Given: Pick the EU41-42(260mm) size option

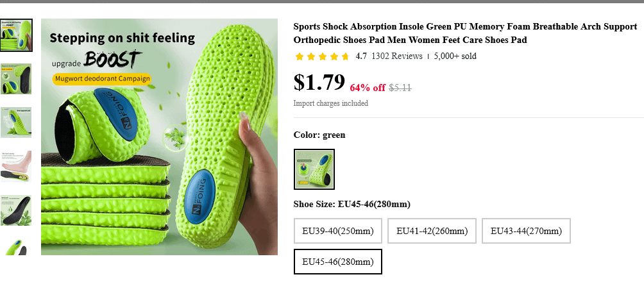Looking at the screenshot, I should click(432, 231).
